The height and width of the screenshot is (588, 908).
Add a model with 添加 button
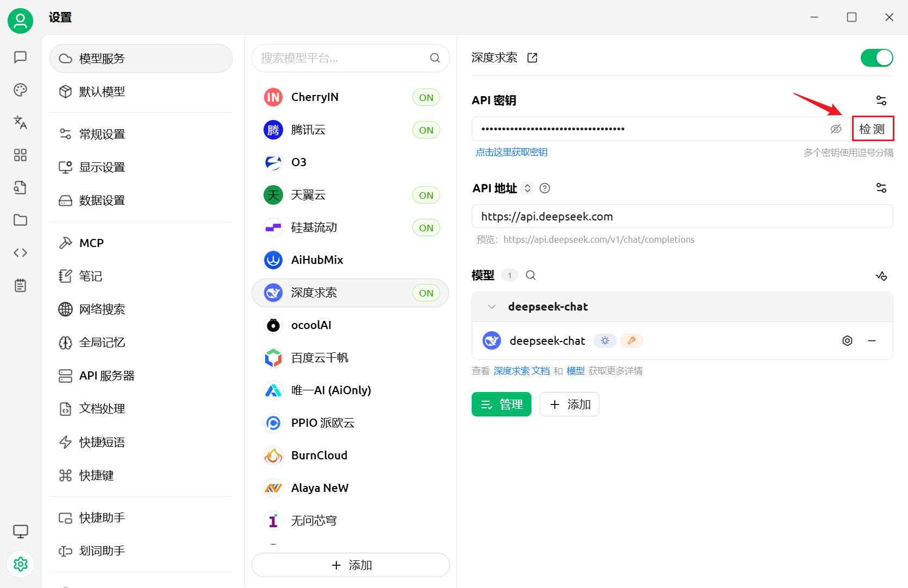(x=569, y=404)
